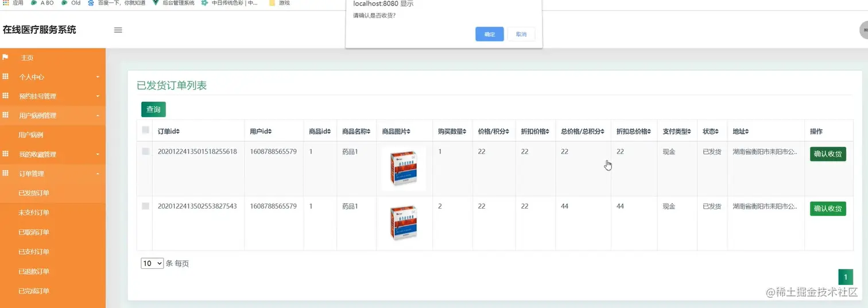868x308 pixels.
Task: Click the first row's product image thumbnail
Action: point(404,168)
